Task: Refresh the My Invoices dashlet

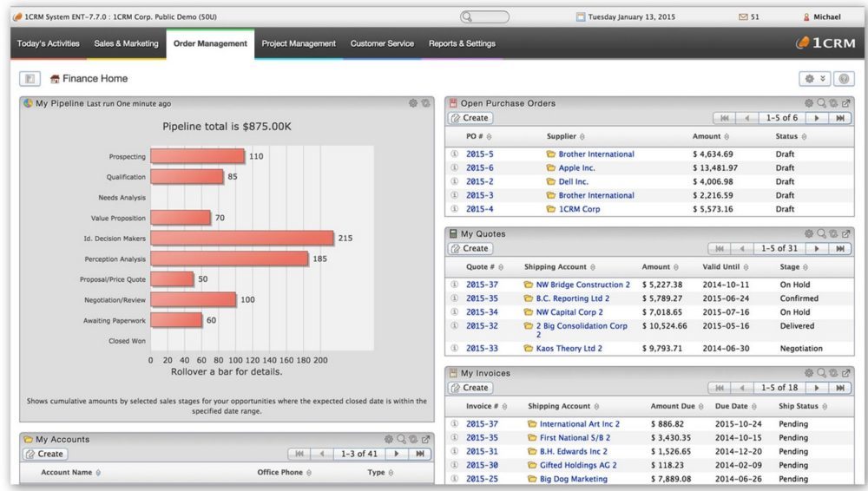Action: tap(833, 373)
